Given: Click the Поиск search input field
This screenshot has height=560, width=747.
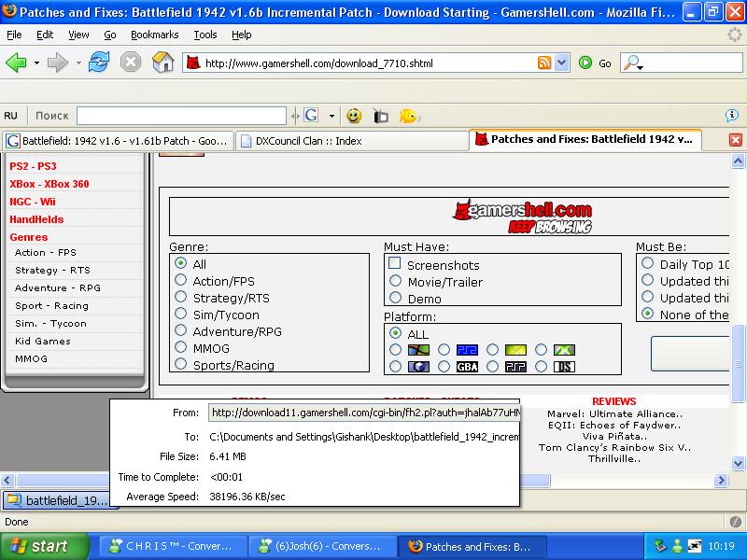Looking at the screenshot, I should (x=181, y=116).
